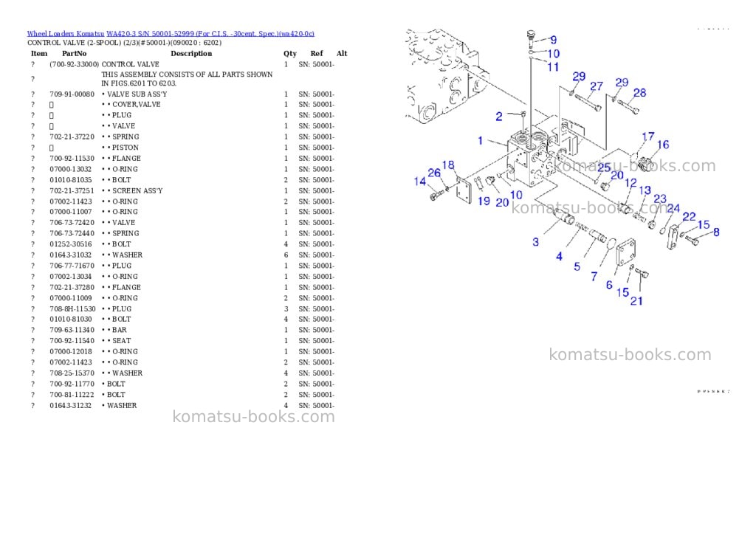Click diagram callout number 22

coord(690,217)
